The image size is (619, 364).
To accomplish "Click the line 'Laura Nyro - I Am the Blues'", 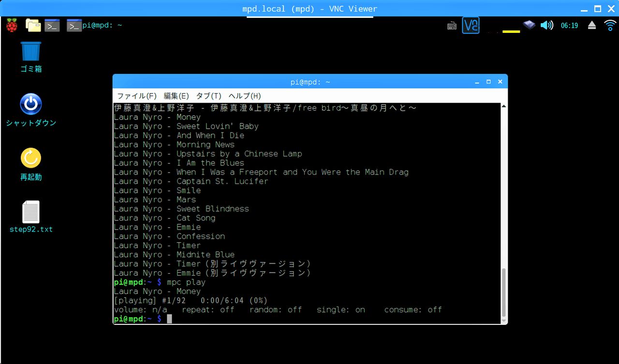I will [x=179, y=163].
